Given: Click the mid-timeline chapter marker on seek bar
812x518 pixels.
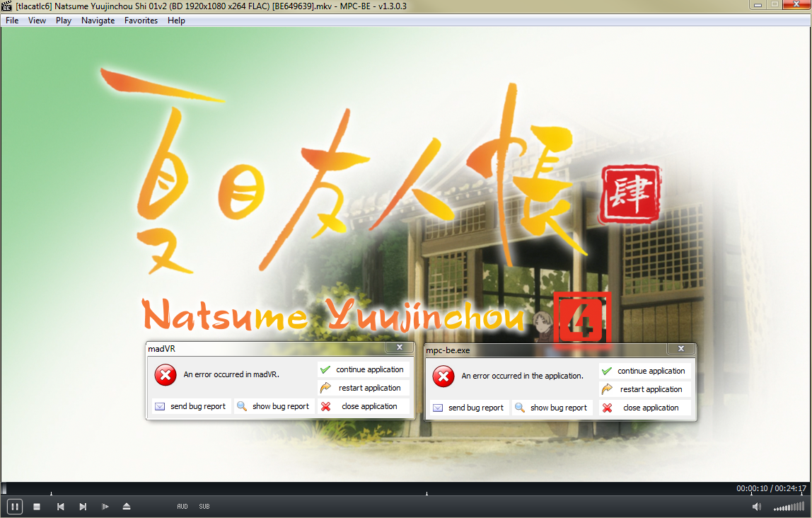Looking at the screenshot, I should (x=427, y=494).
